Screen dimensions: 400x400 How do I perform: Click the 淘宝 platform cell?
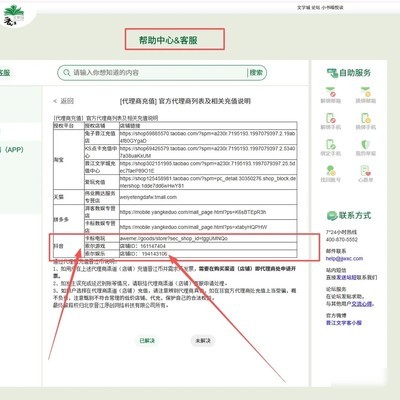[69, 160]
